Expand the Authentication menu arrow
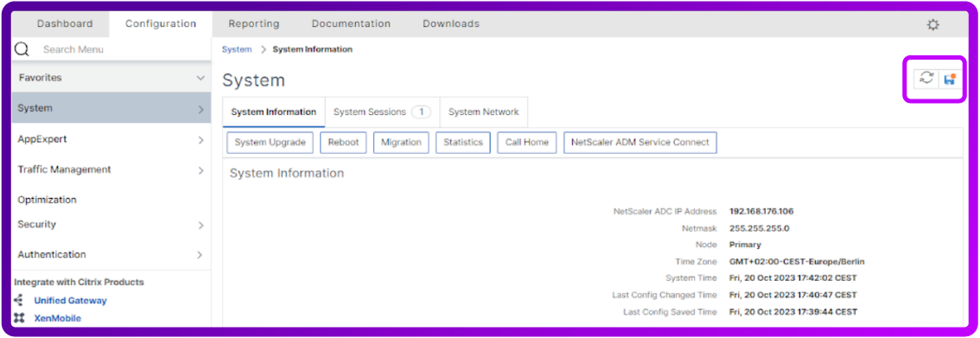 (200, 255)
